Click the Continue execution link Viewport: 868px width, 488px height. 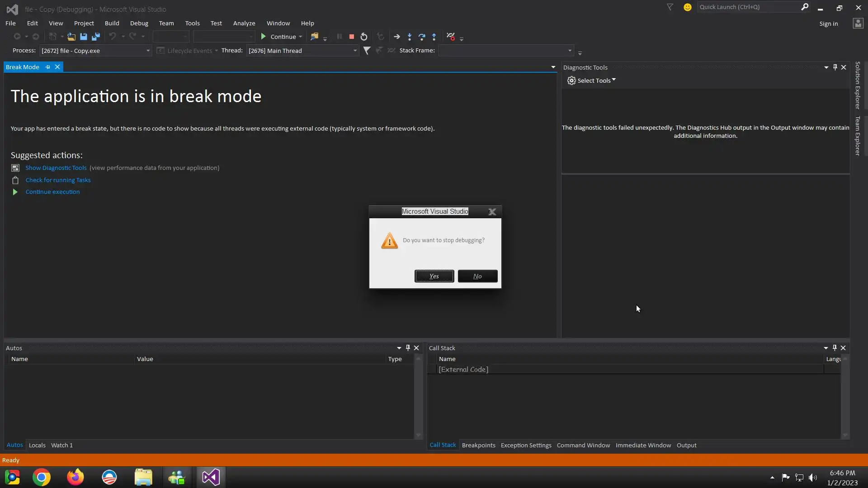pyautogui.click(x=52, y=192)
